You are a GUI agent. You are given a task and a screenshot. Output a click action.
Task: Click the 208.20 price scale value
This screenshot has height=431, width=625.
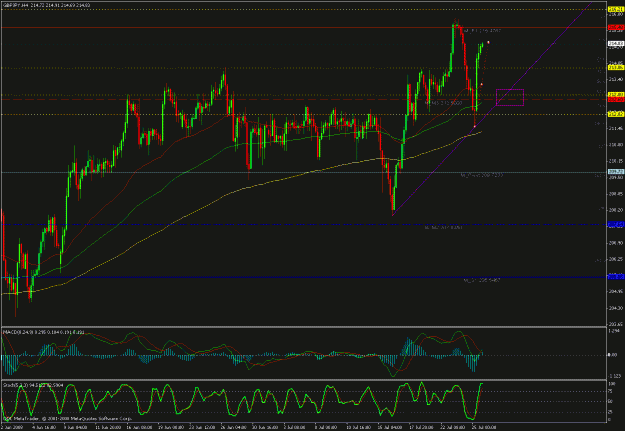[616, 210]
